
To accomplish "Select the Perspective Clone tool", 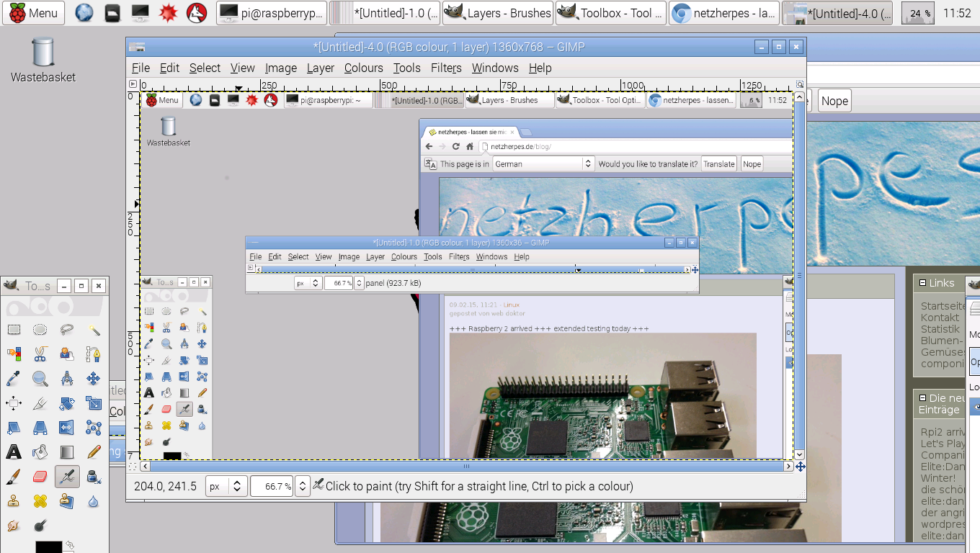I will [x=67, y=500].
